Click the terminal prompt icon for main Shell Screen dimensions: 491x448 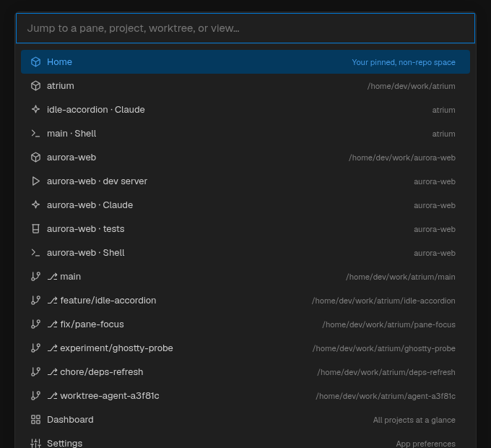(35, 133)
